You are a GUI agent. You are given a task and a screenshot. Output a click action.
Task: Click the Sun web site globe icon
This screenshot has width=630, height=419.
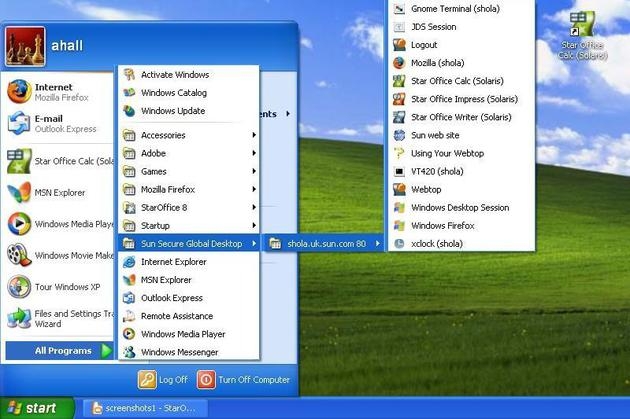(399, 135)
